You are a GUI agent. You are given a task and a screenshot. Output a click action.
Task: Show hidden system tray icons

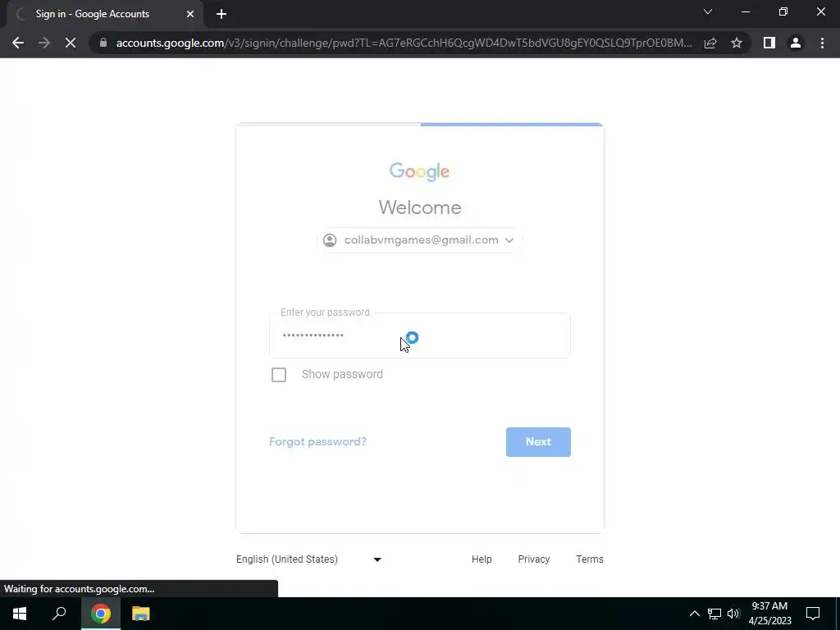694,614
